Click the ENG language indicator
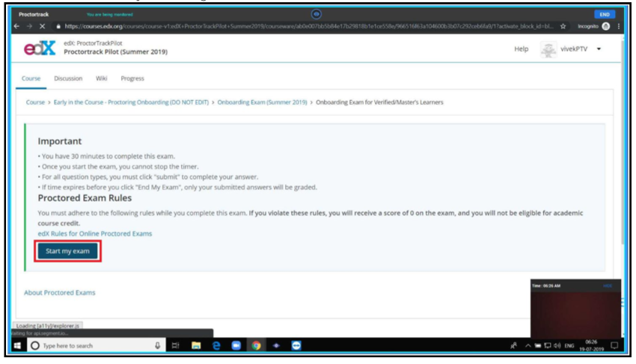The width and height of the screenshot is (636, 364). click(x=569, y=346)
